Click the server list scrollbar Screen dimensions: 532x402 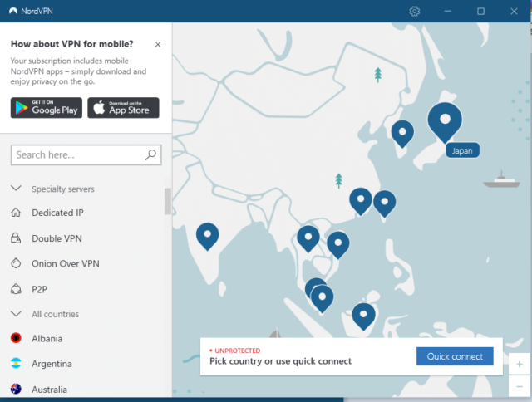[x=168, y=202]
